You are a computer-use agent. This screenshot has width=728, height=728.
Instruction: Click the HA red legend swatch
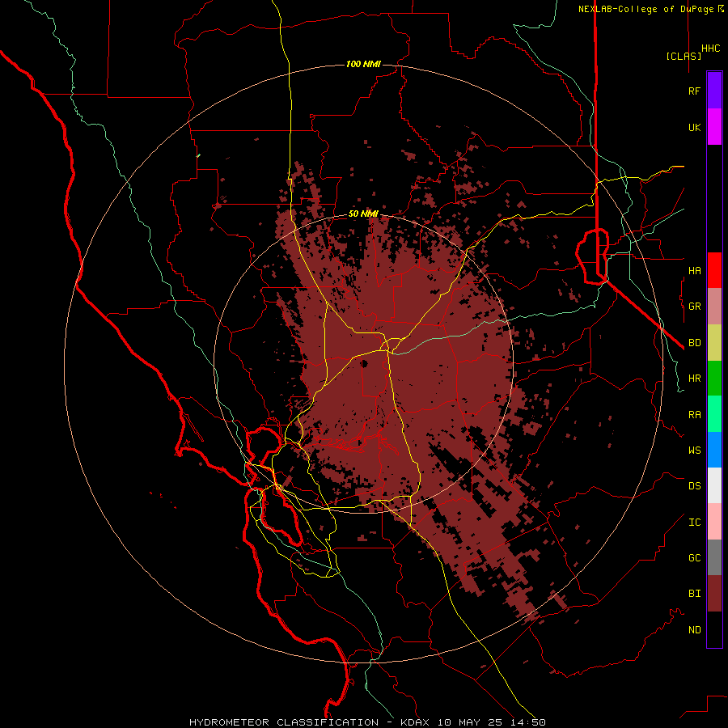[714, 270]
